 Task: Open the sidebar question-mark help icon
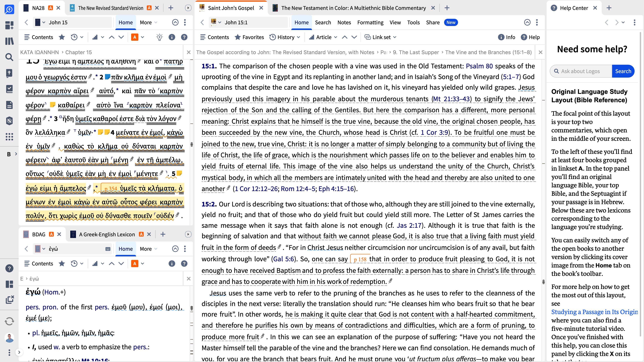coord(9,268)
